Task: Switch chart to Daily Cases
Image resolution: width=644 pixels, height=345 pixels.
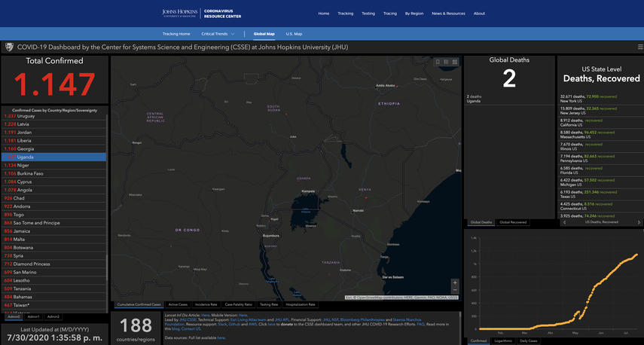Action: pyautogui.click(x=529, y=341)
